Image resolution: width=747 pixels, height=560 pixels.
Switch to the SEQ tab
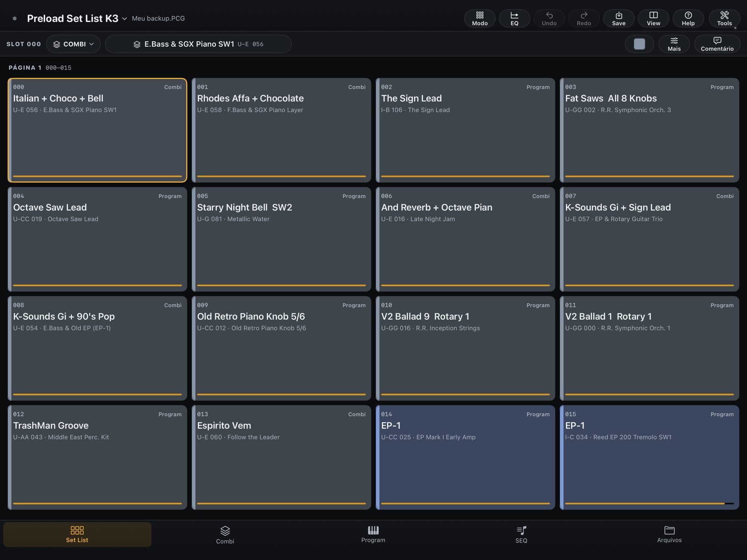(521, 535)
